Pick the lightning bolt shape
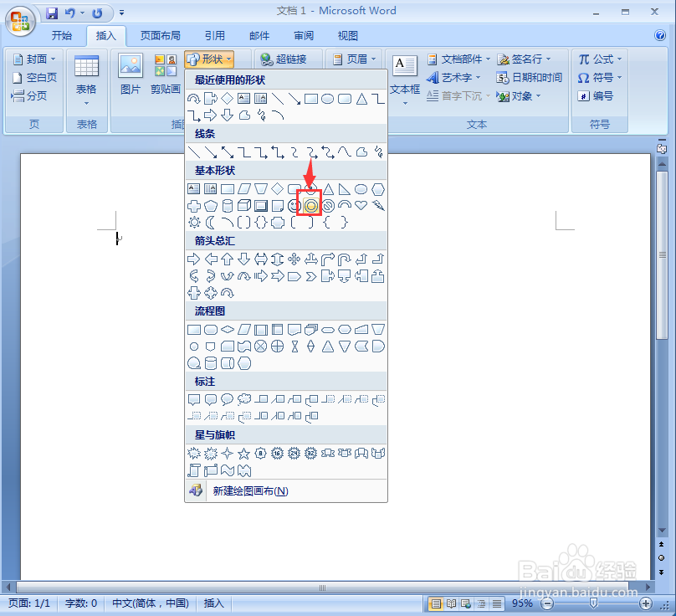Screen dimensions: 676x616 point(378,206)
